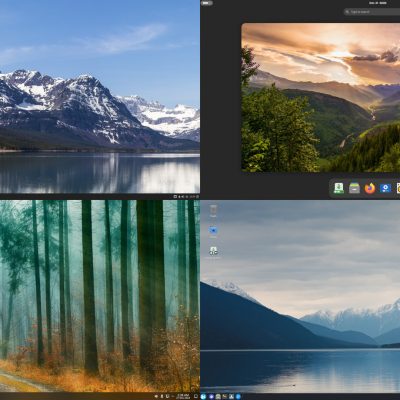
Task: Click the show desktop square in forest taskbar
Action: click(196, 396)
